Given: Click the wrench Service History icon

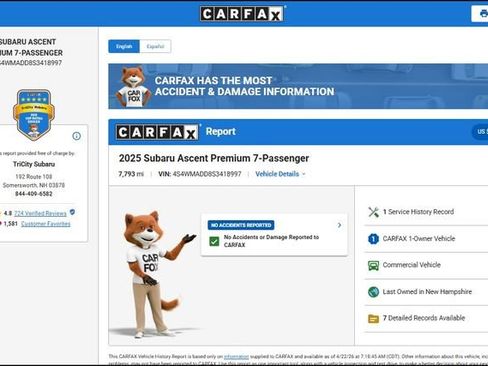Looking at the screenshot, I should 373,212.
